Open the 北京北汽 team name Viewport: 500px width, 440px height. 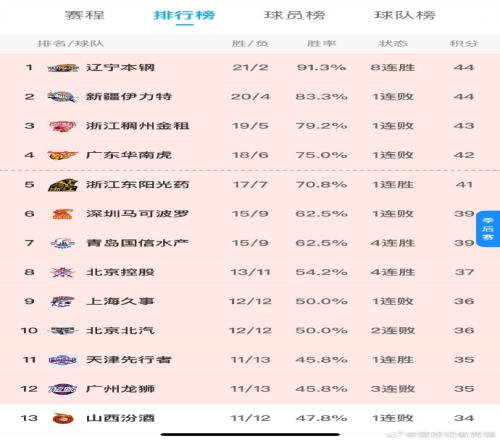pos(120,331)
